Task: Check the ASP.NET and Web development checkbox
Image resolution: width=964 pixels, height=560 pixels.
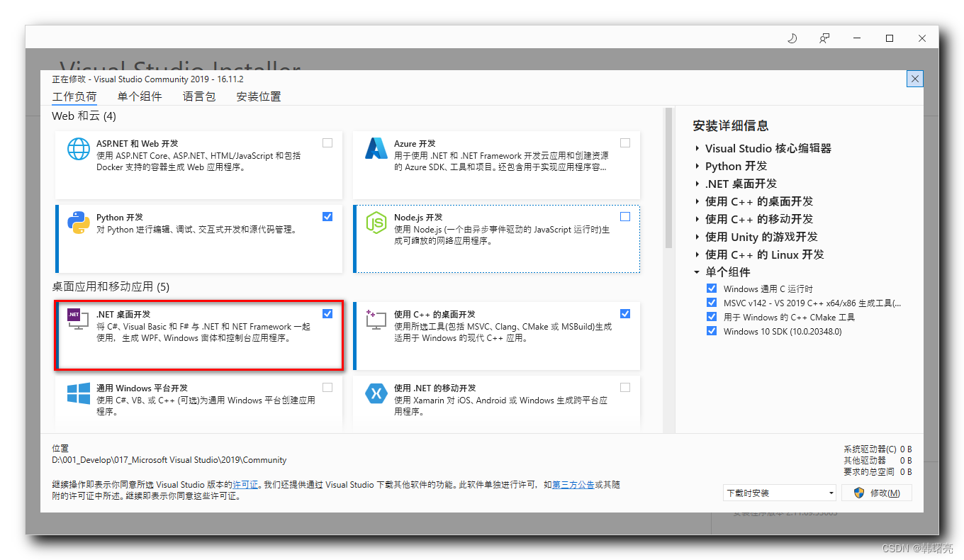Action: pyautogui.click(x=327, y=142)
